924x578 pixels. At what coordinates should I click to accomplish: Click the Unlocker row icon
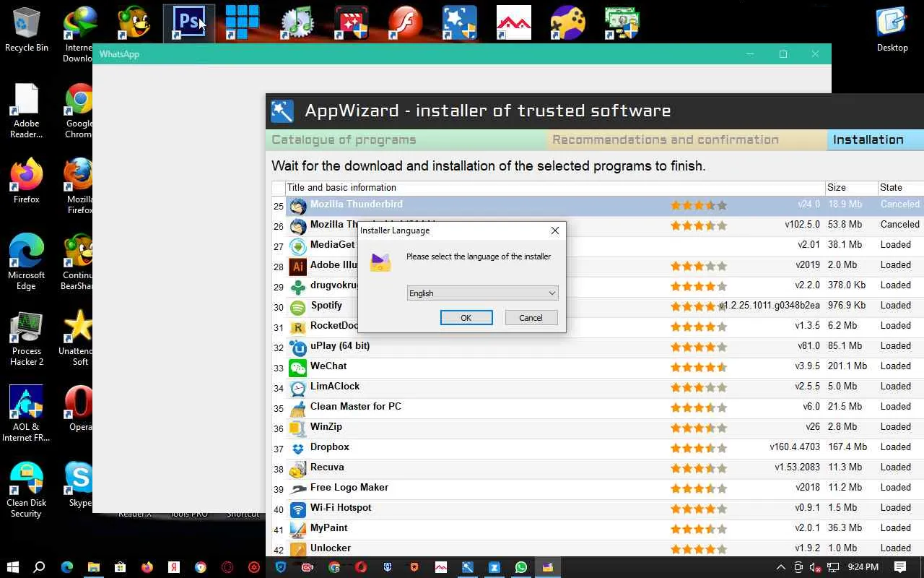[298, 550]
